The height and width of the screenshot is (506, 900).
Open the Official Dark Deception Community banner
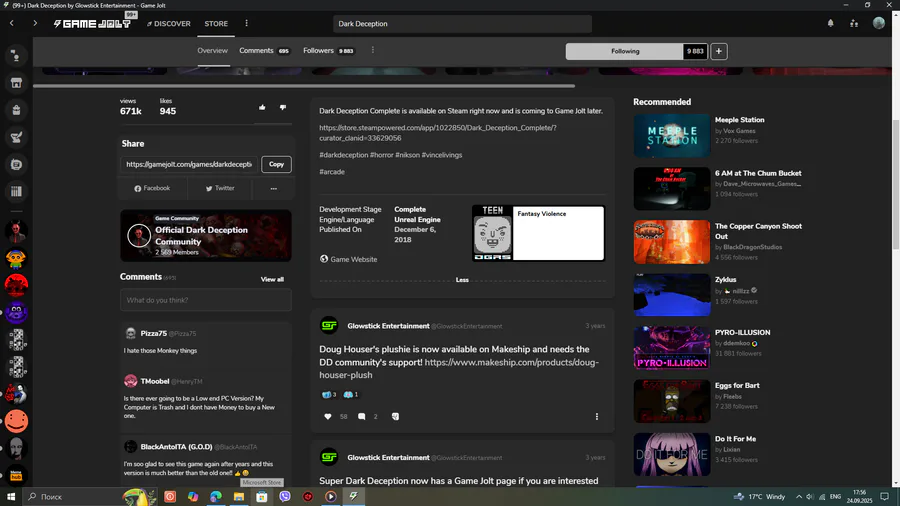tap(205, 235)
